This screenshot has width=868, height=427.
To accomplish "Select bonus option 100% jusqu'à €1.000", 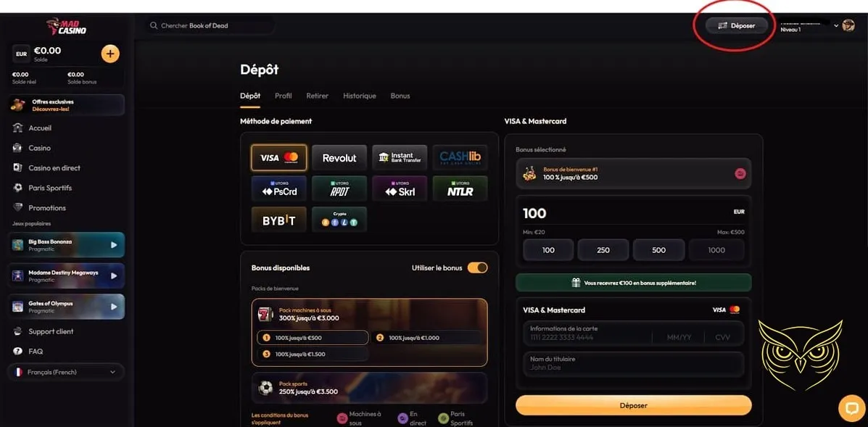I will [x=426, y=337].
